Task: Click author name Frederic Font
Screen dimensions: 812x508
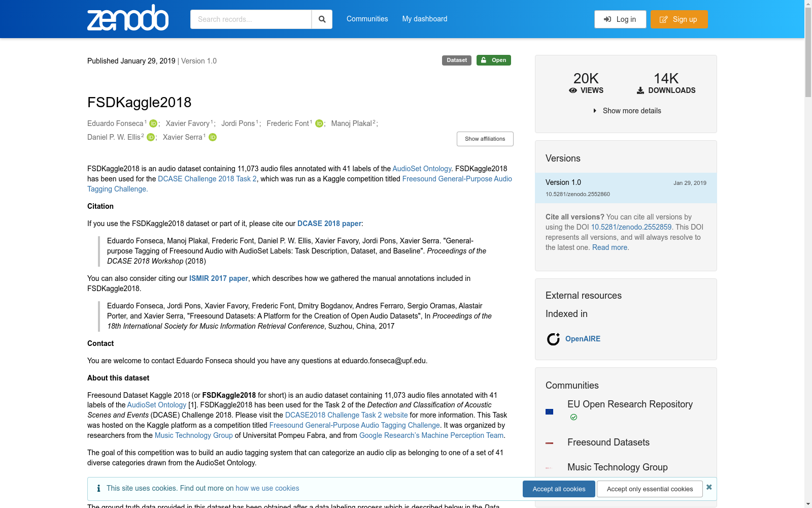Action: pos(288,123)
